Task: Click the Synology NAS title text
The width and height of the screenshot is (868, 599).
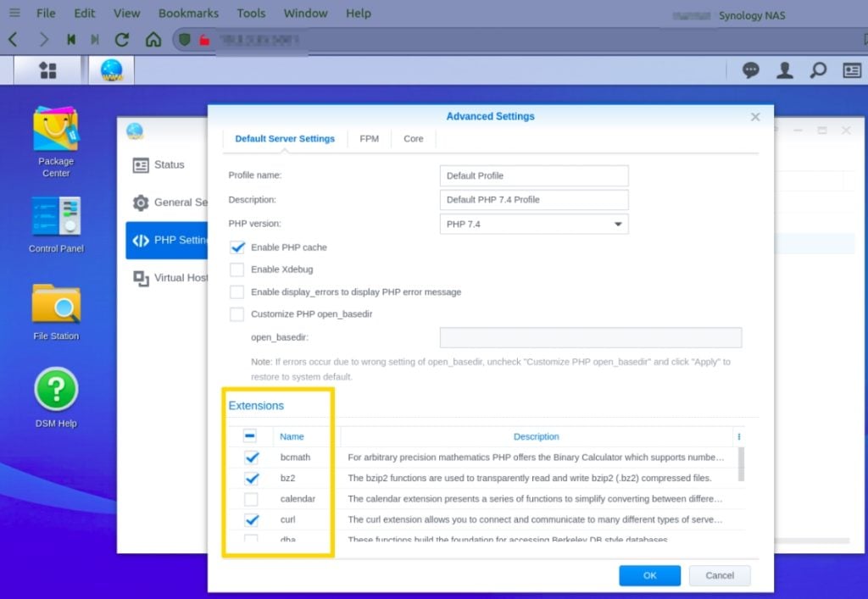Action: click(752, 15)
